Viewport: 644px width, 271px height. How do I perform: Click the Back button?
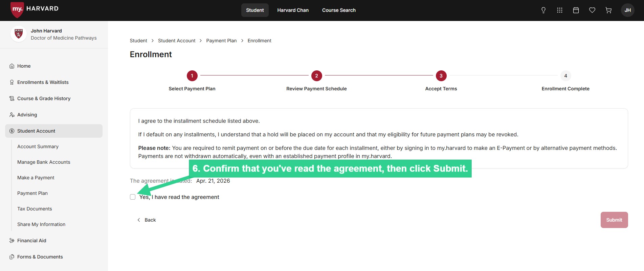pyautogui.click(x=147, y=220)
